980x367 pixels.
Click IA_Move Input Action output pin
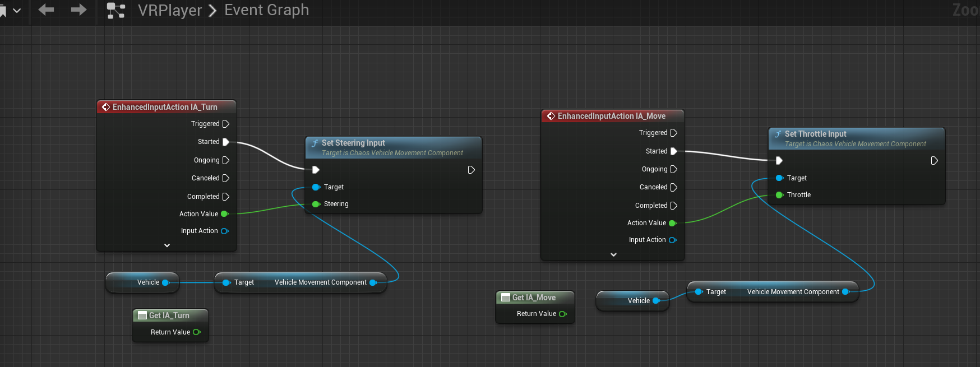tap(673, 240)
